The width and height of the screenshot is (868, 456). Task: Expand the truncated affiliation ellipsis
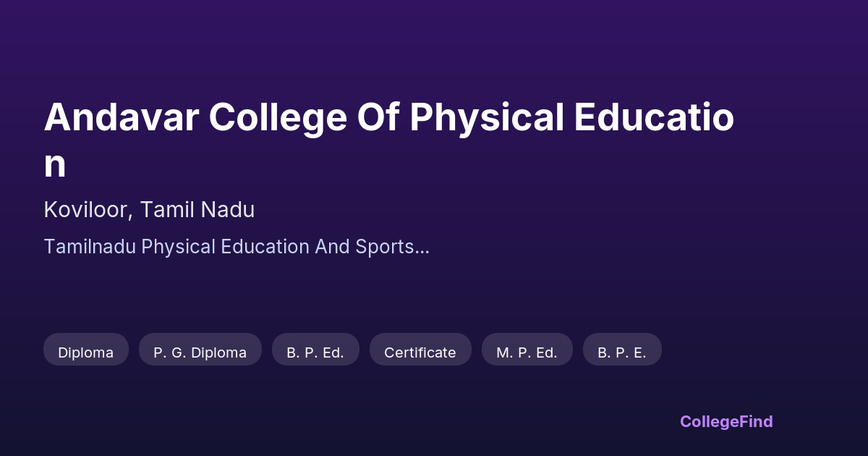click(422, 248)
